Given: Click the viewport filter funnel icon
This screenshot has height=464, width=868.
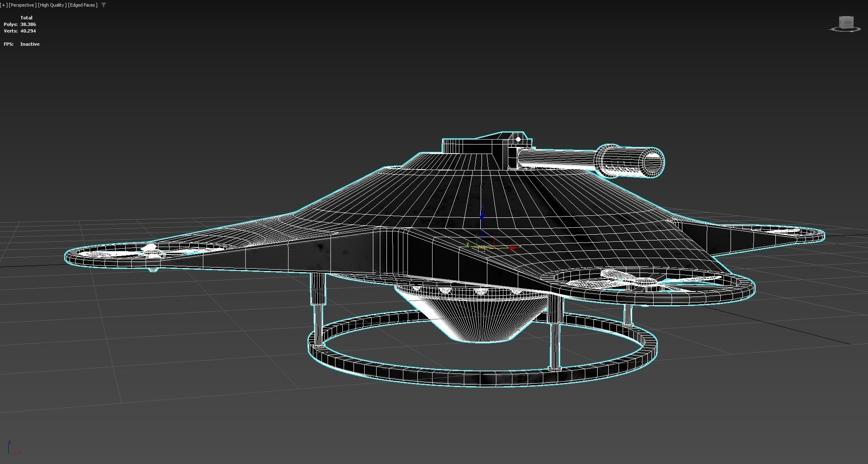Looking at the screenshot, I should 103,5.
